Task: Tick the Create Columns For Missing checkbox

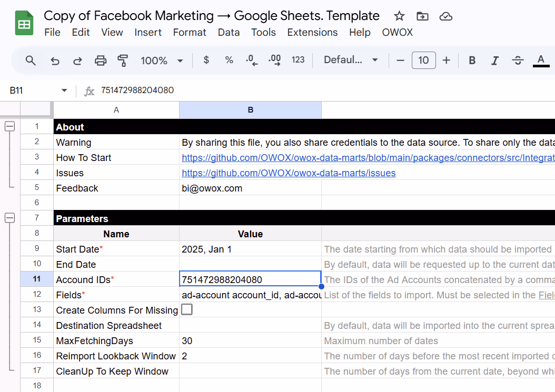Action: [187, 309]
